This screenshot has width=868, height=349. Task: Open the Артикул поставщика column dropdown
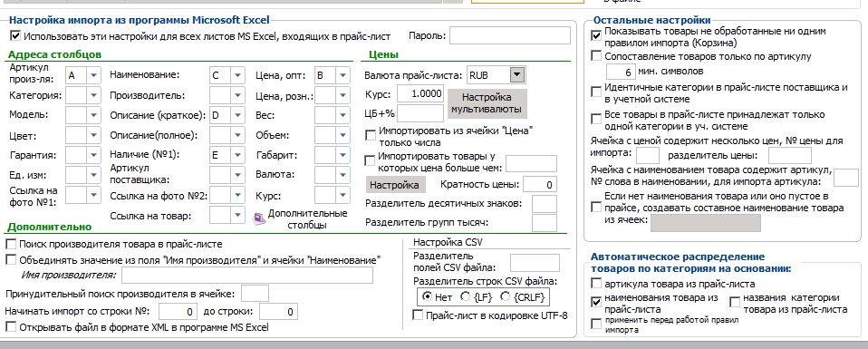237,175
